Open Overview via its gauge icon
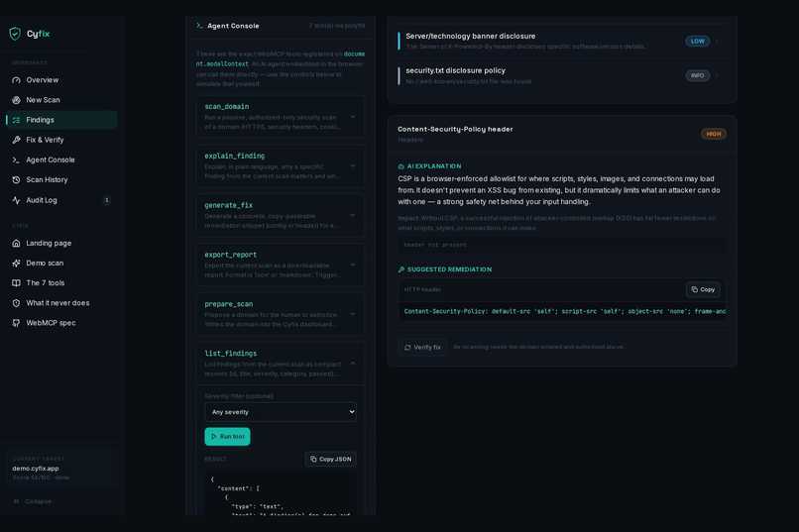 point(16,80)
